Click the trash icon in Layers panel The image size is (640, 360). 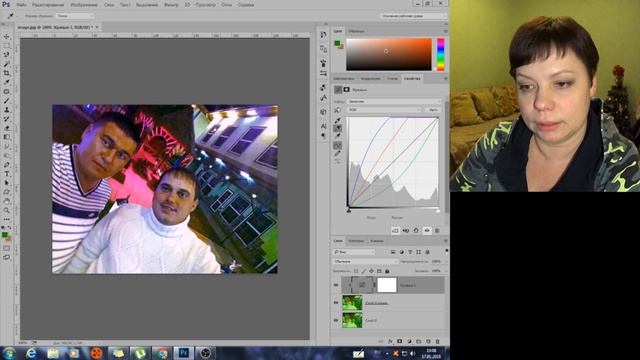coord(438,341)
